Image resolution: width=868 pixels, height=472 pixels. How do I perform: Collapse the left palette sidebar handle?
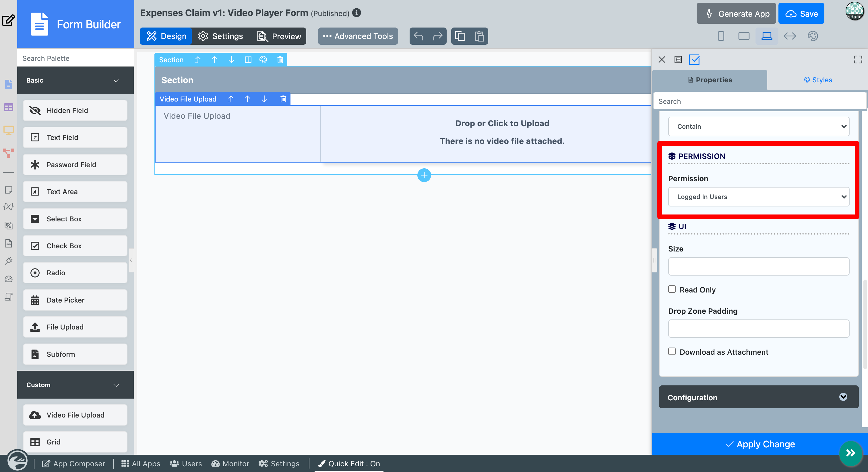[131, 260]
